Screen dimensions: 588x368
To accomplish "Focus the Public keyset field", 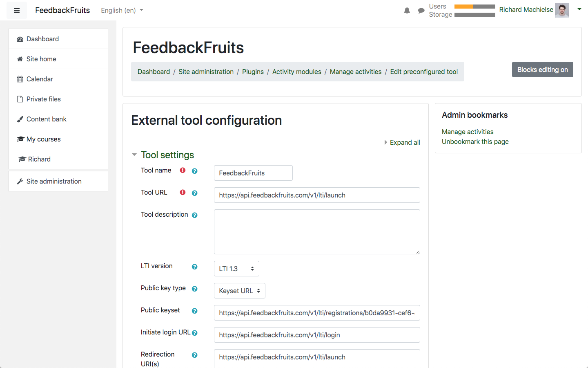I will click(317, 313).
